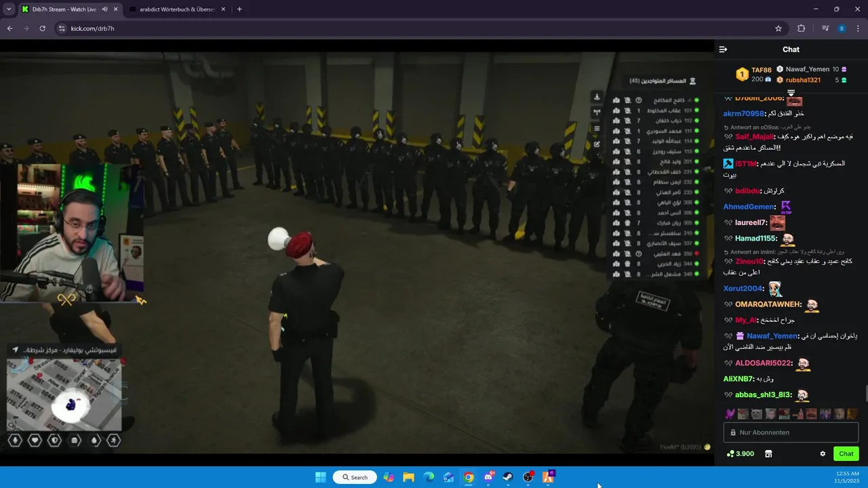This screenshot has height=488, width=868.
Task: Open Steam from the taskbar
Action: (x=508, y=477)
